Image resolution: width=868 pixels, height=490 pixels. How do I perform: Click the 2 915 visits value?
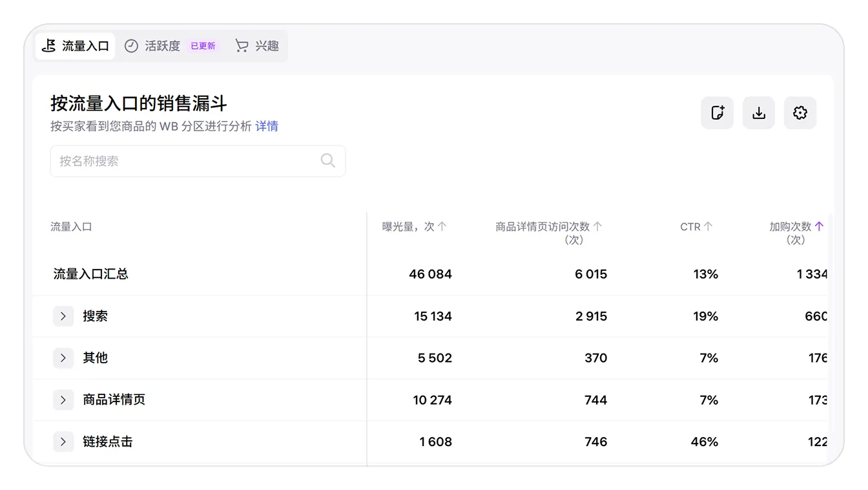pyautogui.click(x=592, y=316)
